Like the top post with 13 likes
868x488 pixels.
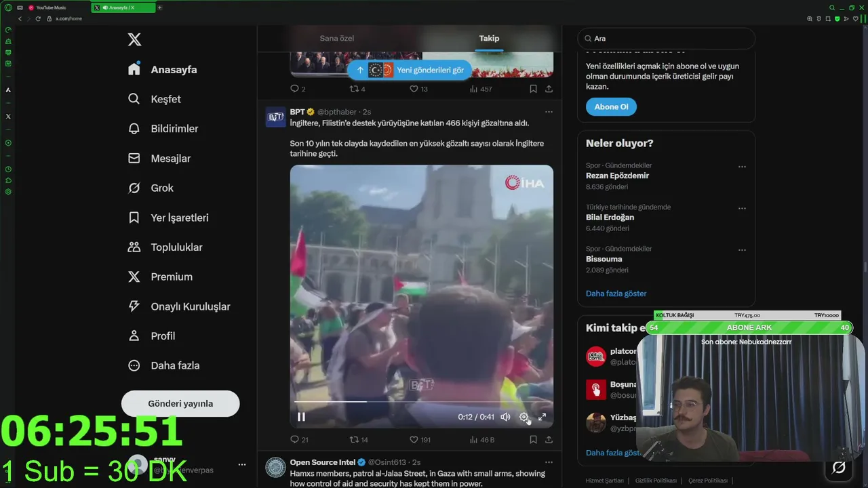pos(418,89)
